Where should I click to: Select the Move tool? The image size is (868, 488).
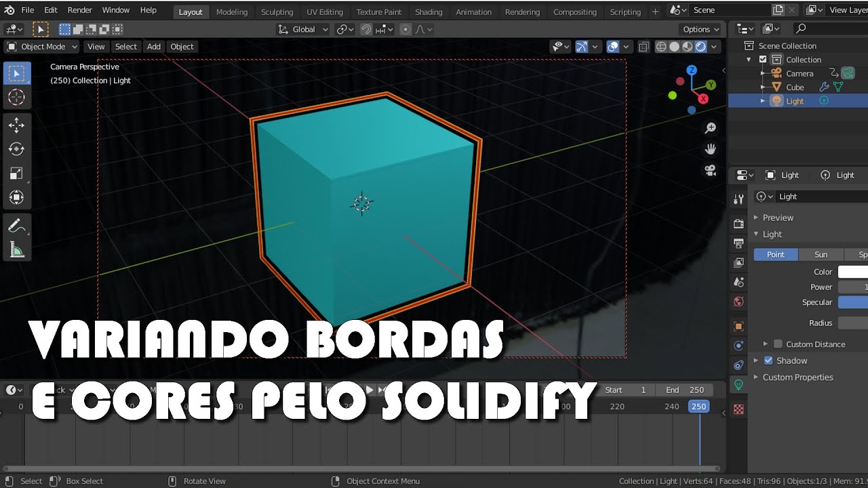pyautogui.click(x=17, y=125)
